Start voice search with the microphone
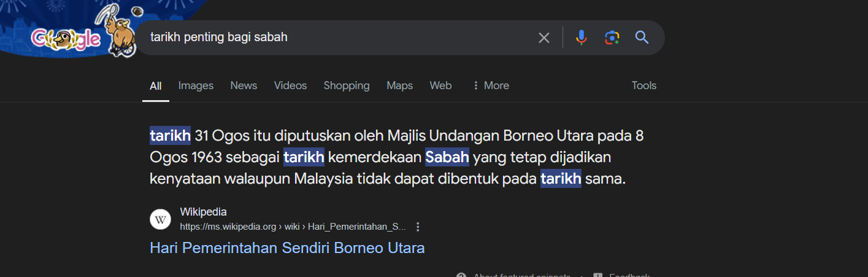Screen dimensions: 868x277 (581, 37)
